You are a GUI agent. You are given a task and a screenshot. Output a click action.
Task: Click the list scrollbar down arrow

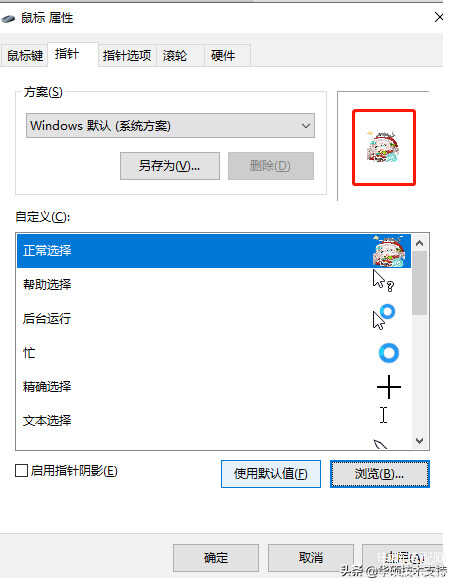coord(420,441)
